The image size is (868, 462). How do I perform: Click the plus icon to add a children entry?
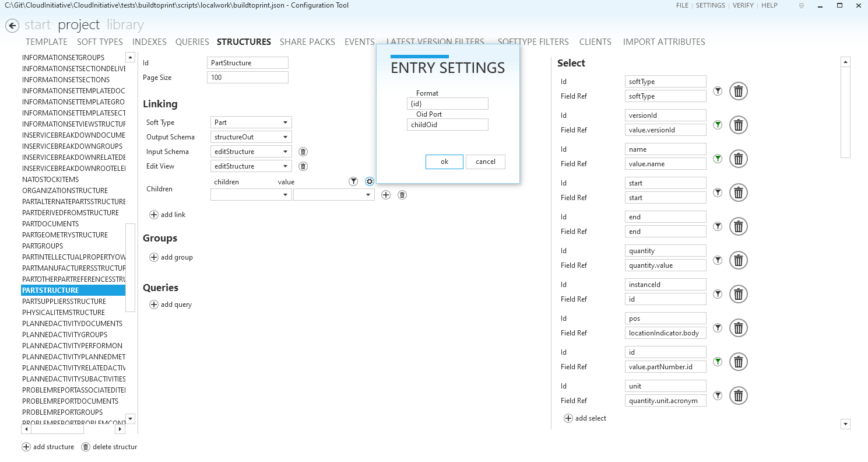(385, 194)
